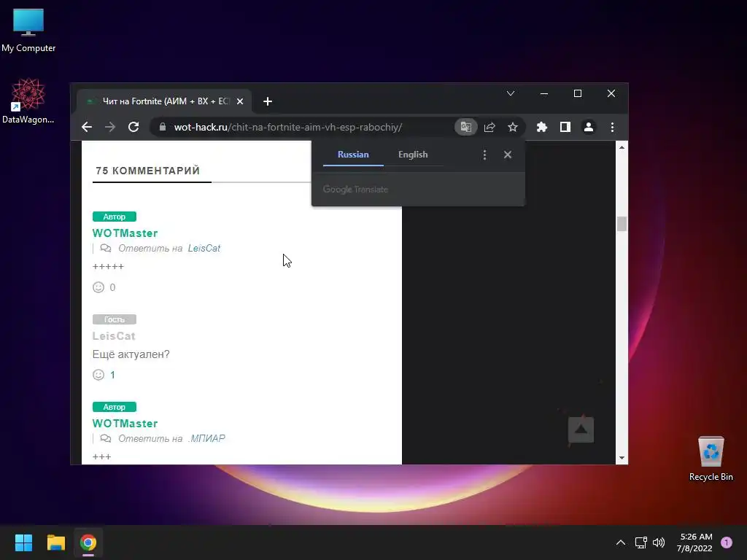This screenshot has width=747, height=560.
Task: Open the Chrome profile avatar
Action: 589,127
